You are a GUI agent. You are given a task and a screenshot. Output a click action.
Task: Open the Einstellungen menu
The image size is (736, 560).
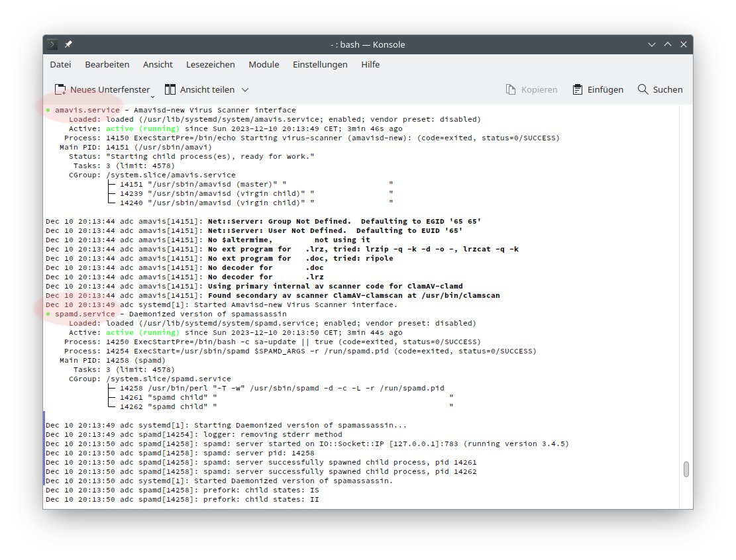click(x=320, y=64)
